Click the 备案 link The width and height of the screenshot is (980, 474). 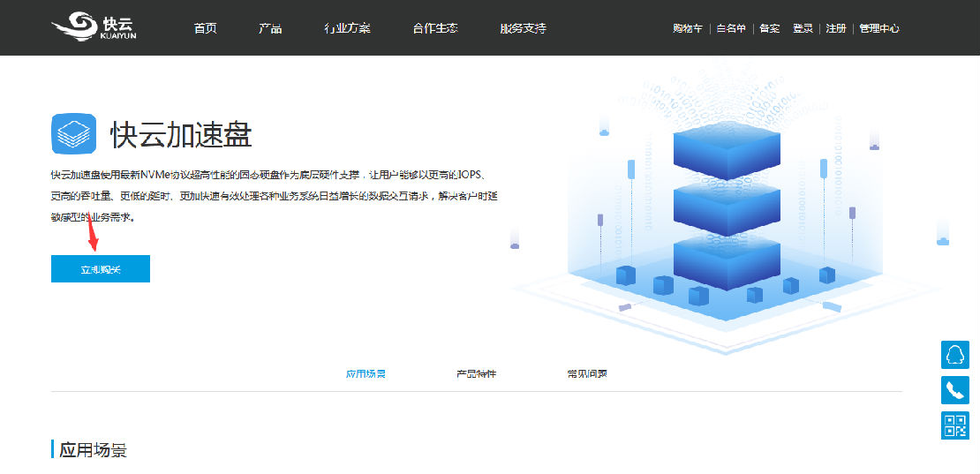pos(770,28)
